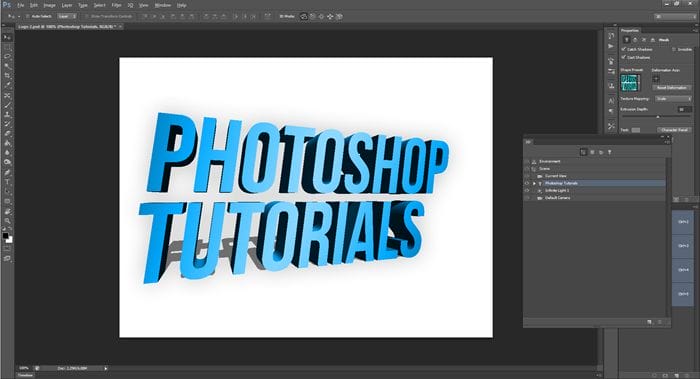Click the Rotate 3D Object mode icon
700x379 pixels.
(x=304, y=17)
